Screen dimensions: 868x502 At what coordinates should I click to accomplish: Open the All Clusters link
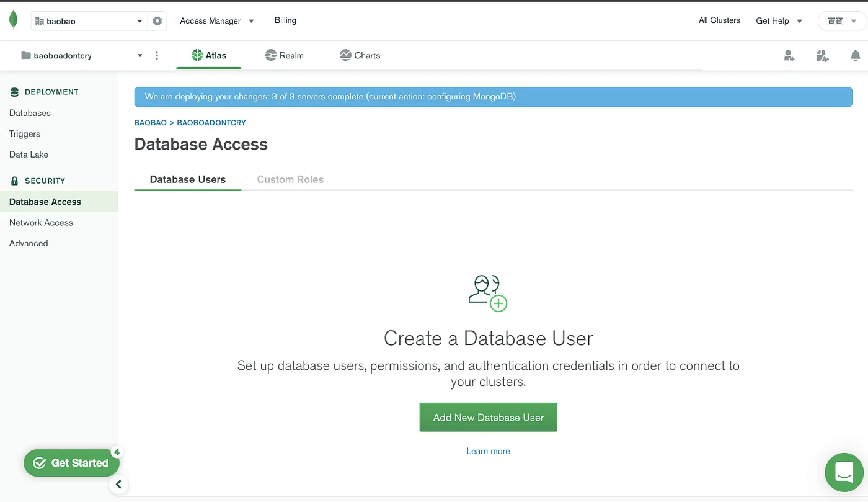[719, 20]
